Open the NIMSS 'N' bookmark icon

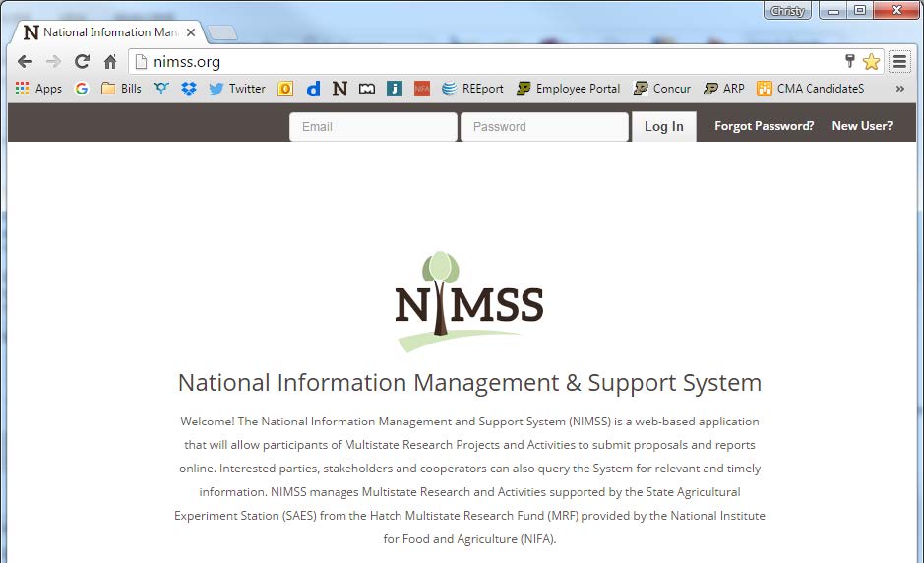[339, 89]
